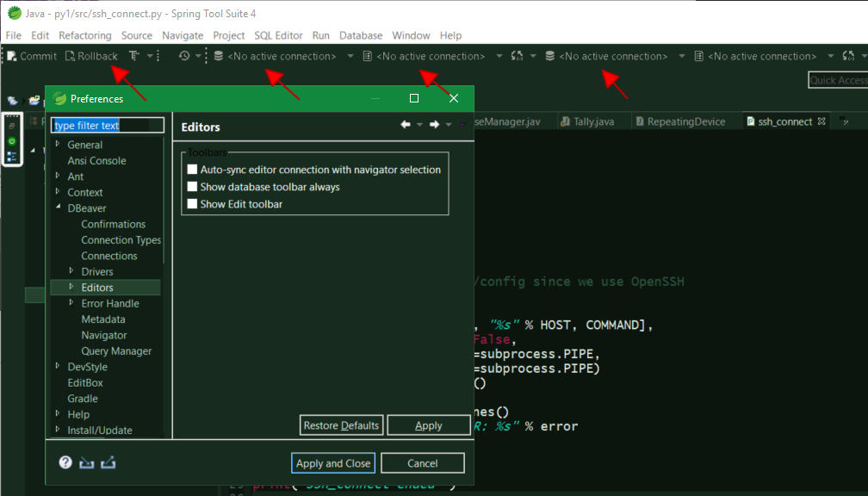The image size is (868, 496).
Task: Click Apply and Close button
Action: pos(333,463)
